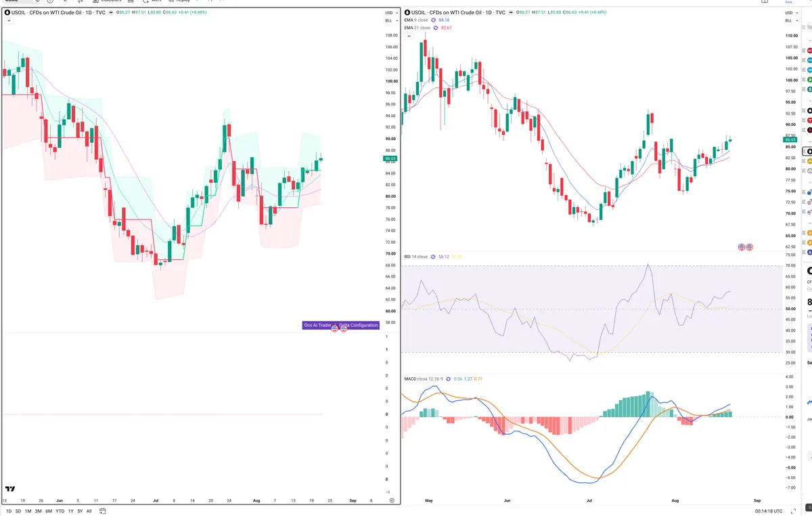Click the EMA 9 value 84.18
Screen dimensions: 812x516
point(445,20)
